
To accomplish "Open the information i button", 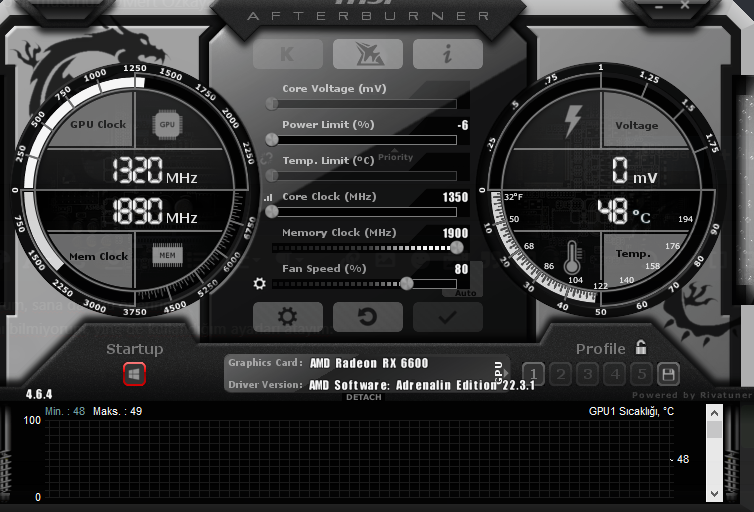I will (448, 54).
